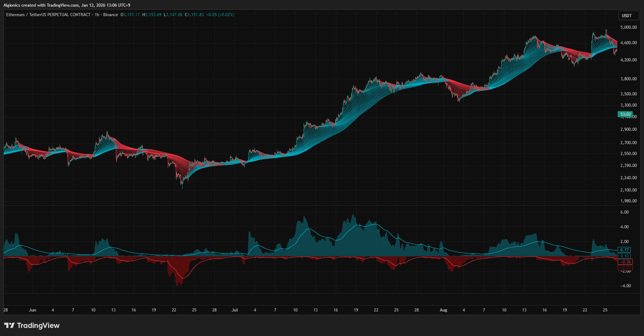Click the 4,200.00 price axis label
This screenshot has height=336, width=644.
click(629, 60)
